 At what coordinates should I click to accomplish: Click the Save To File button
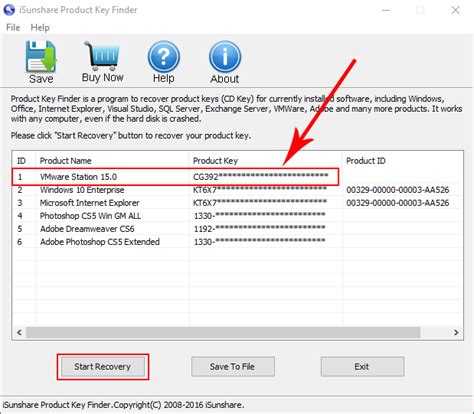click(x=233, y=367)
